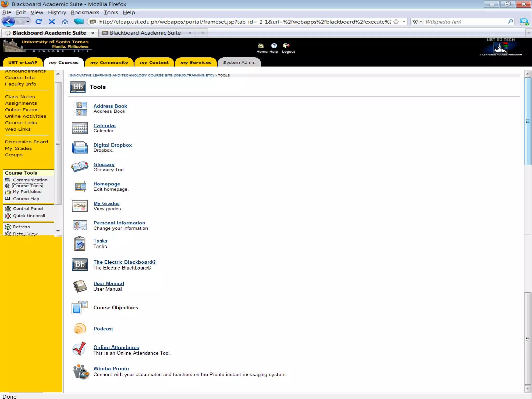
Task: Expand the URL bar history dropdown
Action: tap(404, 22)
